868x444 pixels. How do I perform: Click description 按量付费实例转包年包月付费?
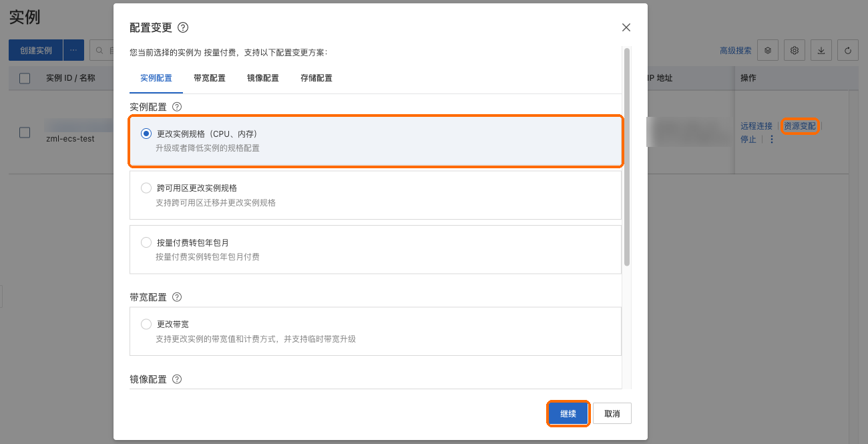[208, 256]
